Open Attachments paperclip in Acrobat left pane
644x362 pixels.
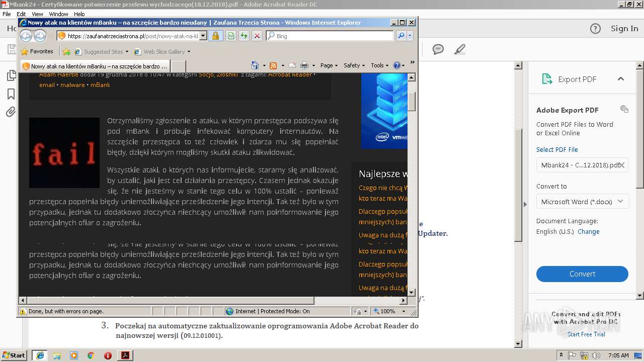(11, 112)
